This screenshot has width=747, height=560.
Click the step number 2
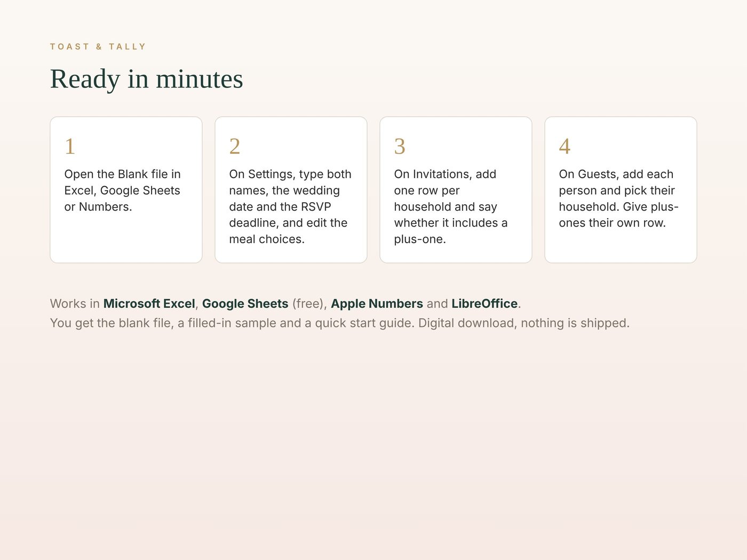click(x=235, y=146)
